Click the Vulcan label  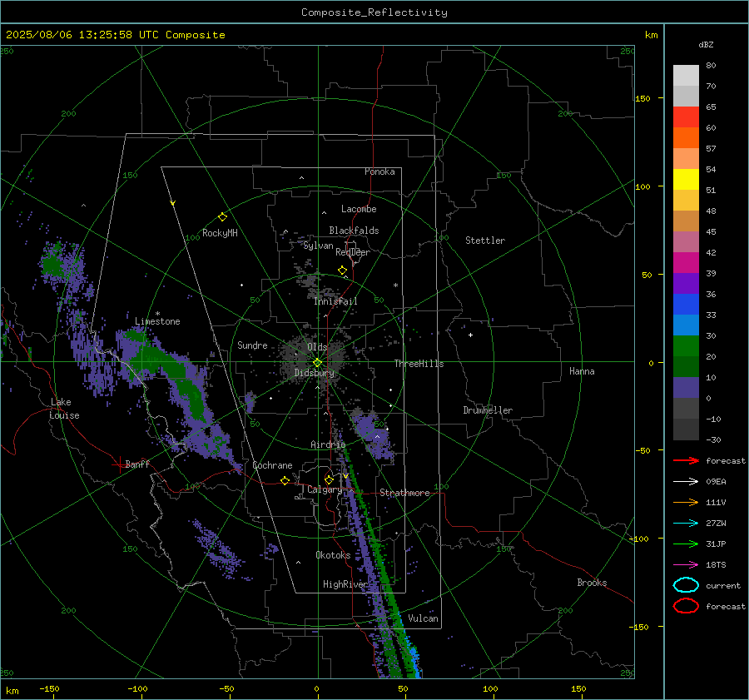pyautogui.click(x=423, y=618)
